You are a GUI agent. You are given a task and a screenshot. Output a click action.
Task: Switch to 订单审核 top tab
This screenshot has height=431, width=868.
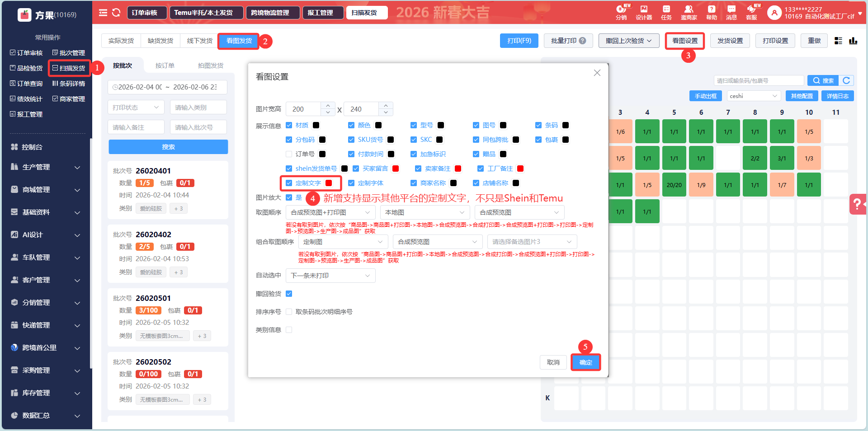[x=146, y=13]
